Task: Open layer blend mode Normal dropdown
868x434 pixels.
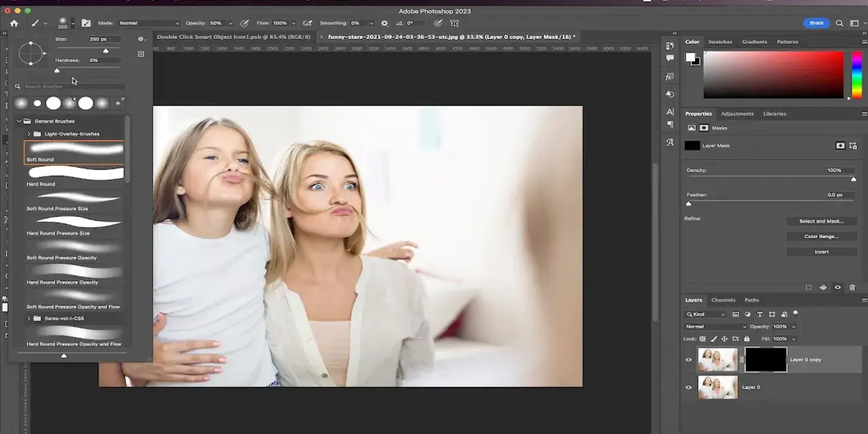Action: pyautogui.click(x=715, y=327)
